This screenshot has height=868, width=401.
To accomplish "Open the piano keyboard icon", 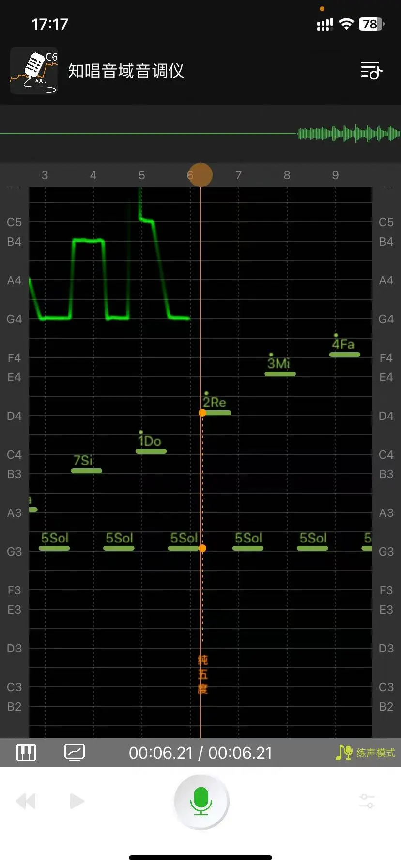I will (26, 753).
